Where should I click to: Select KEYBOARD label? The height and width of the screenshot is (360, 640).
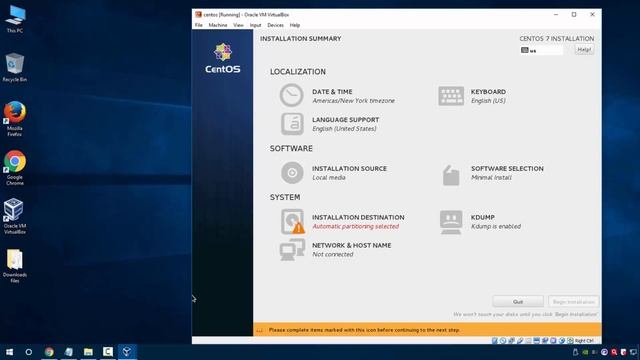click(488, 92)
